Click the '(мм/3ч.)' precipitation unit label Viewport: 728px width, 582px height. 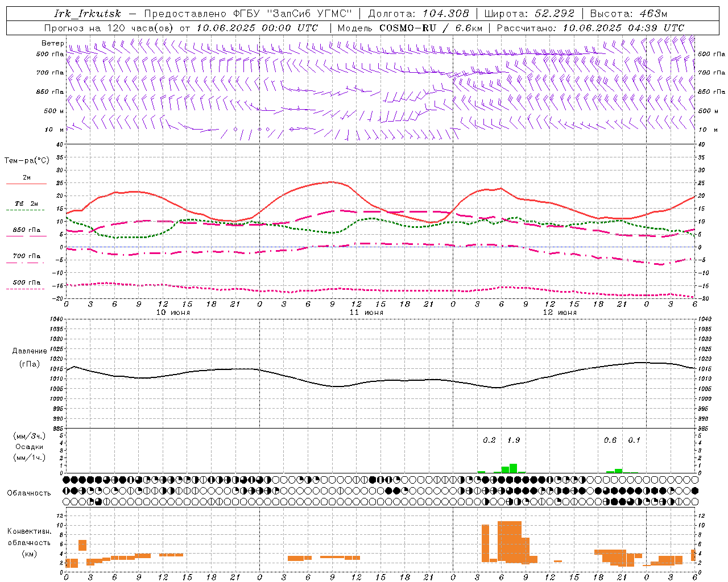coord(29,436)
